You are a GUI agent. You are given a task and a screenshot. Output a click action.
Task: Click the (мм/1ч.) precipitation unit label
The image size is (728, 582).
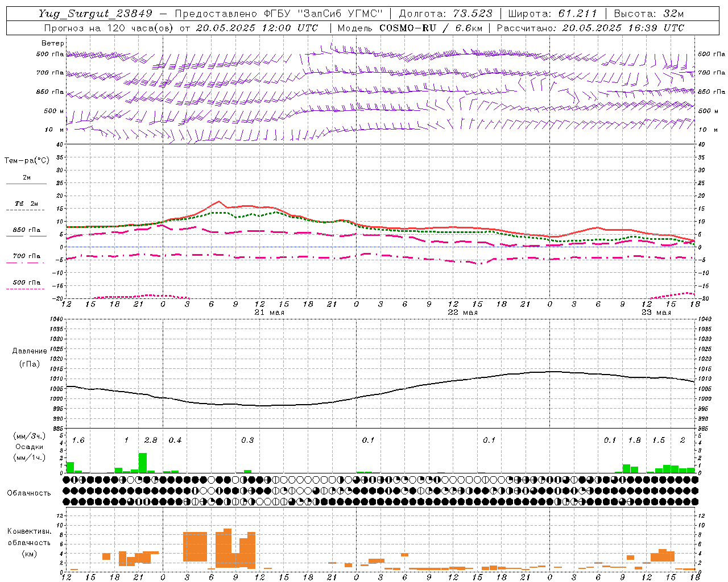(x=29, y=458)
